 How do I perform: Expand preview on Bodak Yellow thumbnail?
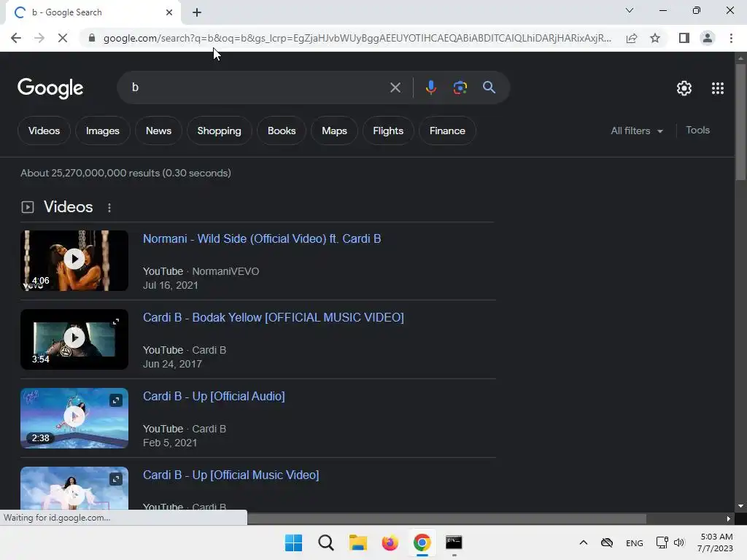click(116, 322)
